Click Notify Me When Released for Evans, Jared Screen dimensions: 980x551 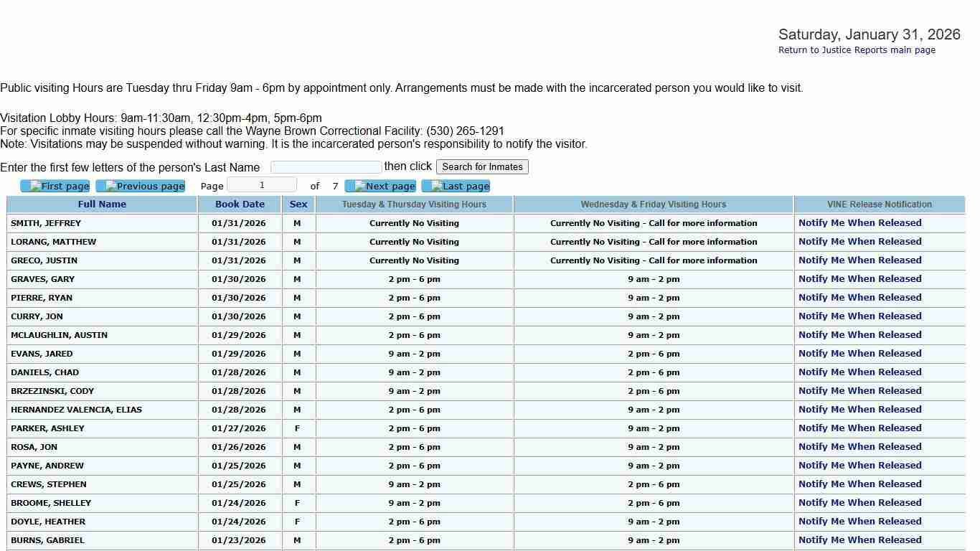click(x=859, y=354)
